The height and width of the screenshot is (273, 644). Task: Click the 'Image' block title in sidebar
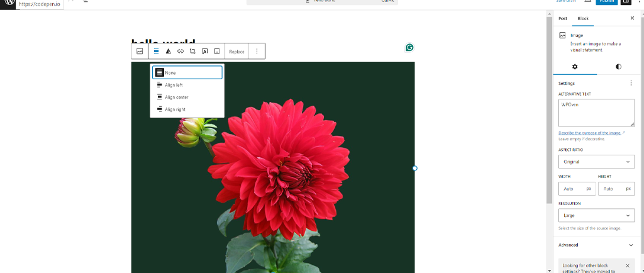point(576,35)
